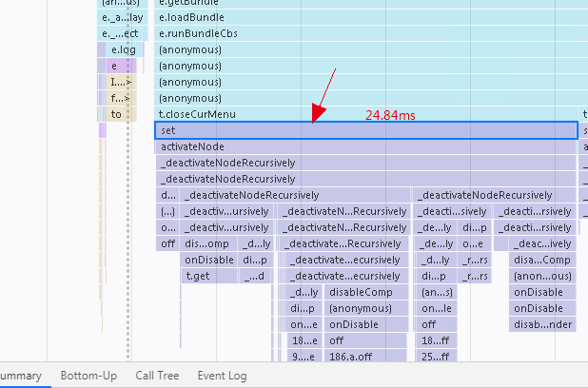Click the e.loadBundle frame
Image resolution: width=588 pixels, height=388 pixels.
371,18
